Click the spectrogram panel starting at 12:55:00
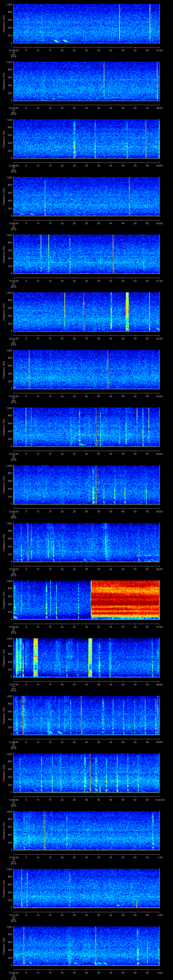The width and height of the screenshot is (173, 980). tap(87, 542)
